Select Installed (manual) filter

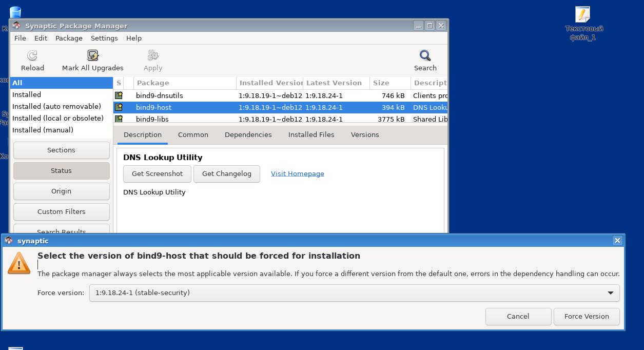[62, 130]
